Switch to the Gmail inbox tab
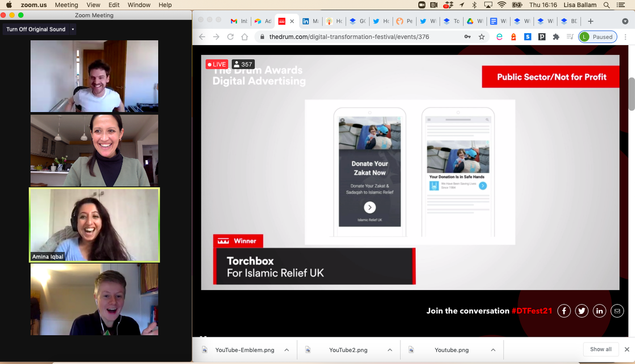635x364 pixels. point(239,21)
